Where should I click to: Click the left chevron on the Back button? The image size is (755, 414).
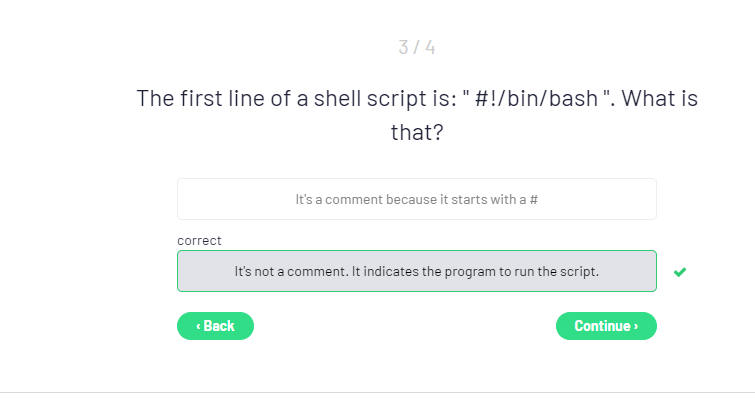[198, 326]
